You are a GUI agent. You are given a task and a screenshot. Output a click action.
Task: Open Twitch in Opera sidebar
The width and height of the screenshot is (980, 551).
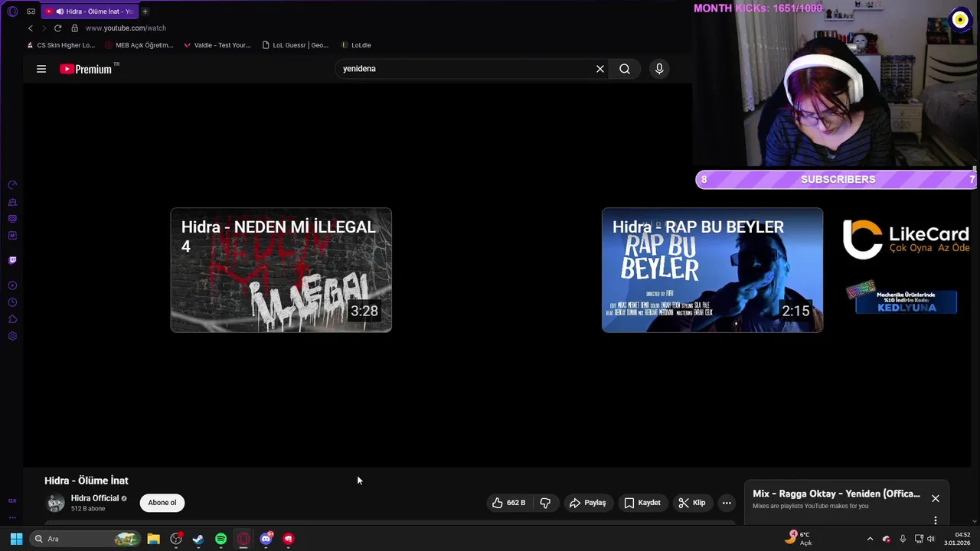point(12,260)
